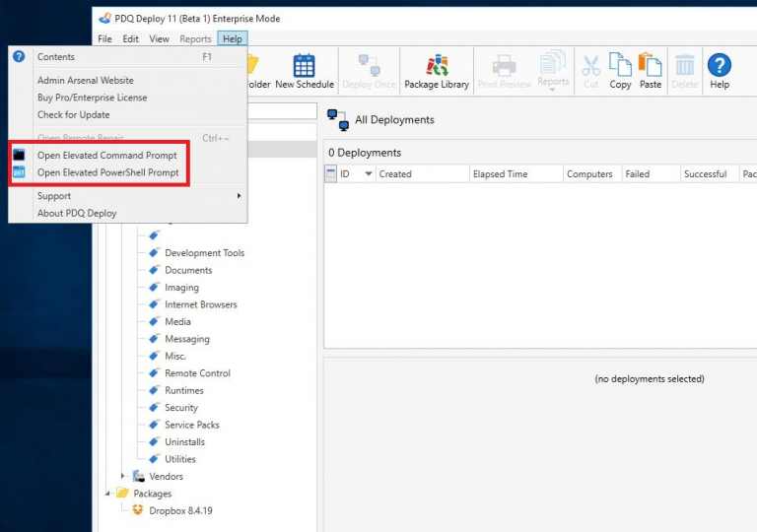
Task: Sort by the Successful column header
Action: coord(710,173)
